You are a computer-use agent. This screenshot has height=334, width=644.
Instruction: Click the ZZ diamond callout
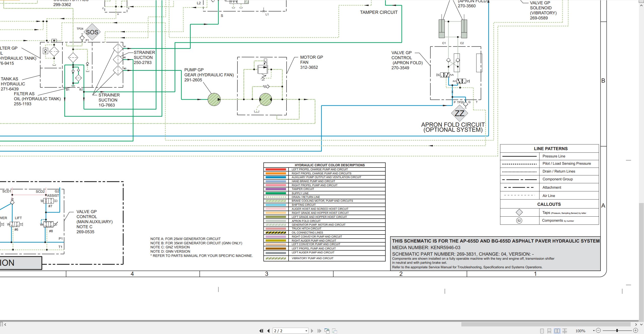460,113
